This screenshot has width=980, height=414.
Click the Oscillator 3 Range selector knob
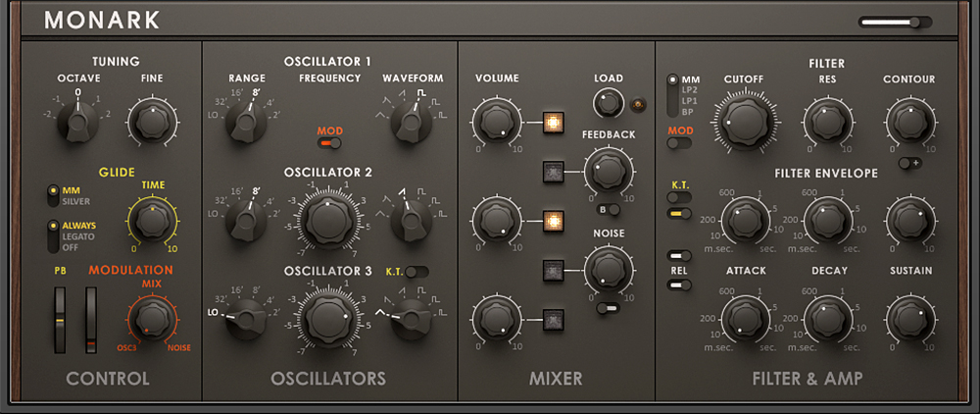tap(244, 318)
